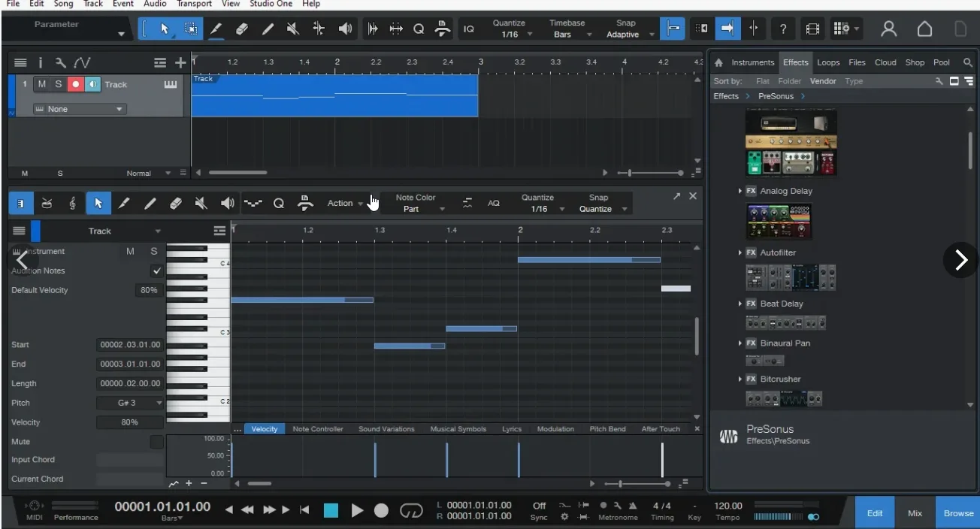Viewport: 980px width, 529px height.
Task: Click the Listen speaker tool in editor toolbar
Action: tap(227, 204)
